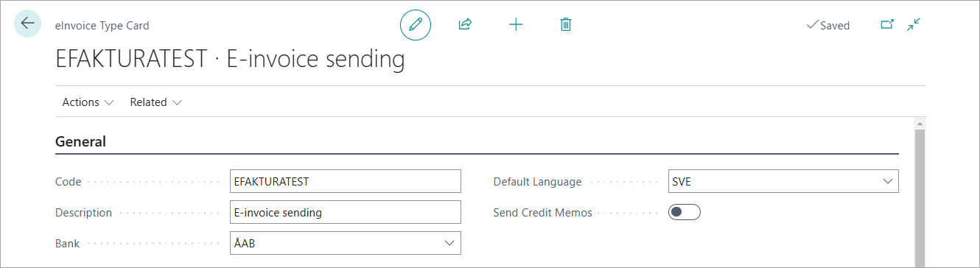Open the share icon

[465, 25]
